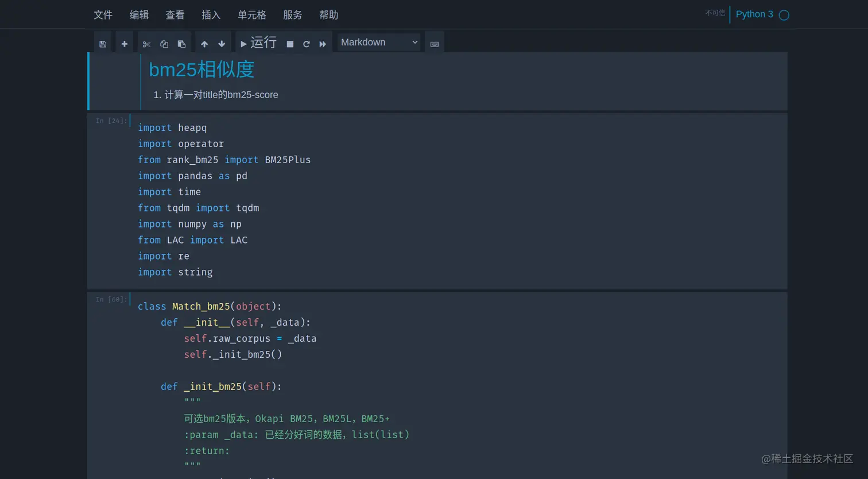Click the 计算一对title的bm25-score list item
868x479 pixels.
pyautogui.click(x=221, y=95)
